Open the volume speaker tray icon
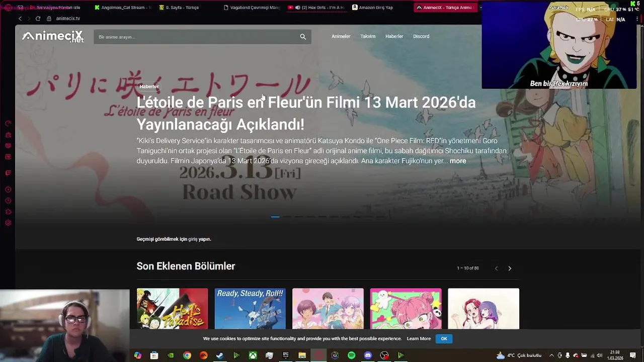 pos(599,355)
